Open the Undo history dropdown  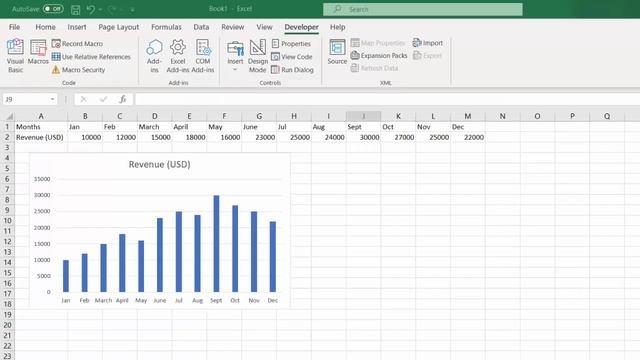click(100, 9)
